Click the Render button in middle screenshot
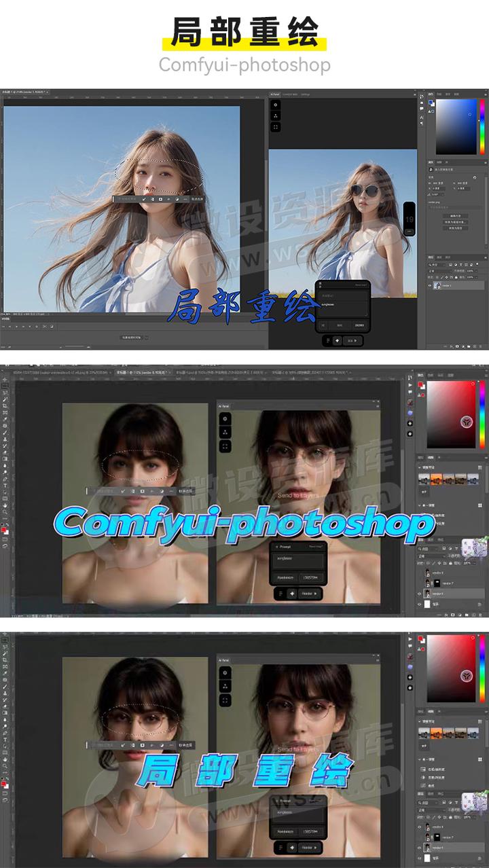Screen dimensions: 489x868 [310, 593]
